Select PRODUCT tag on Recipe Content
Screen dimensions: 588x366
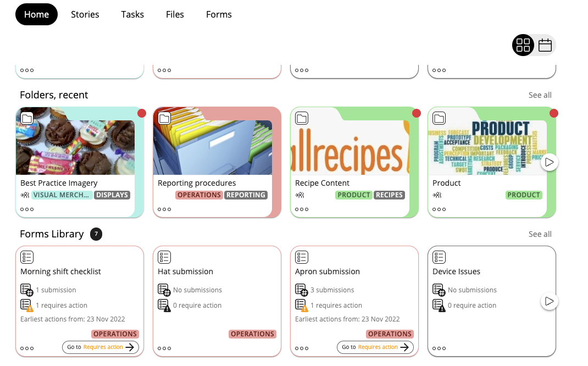[354, 195]
